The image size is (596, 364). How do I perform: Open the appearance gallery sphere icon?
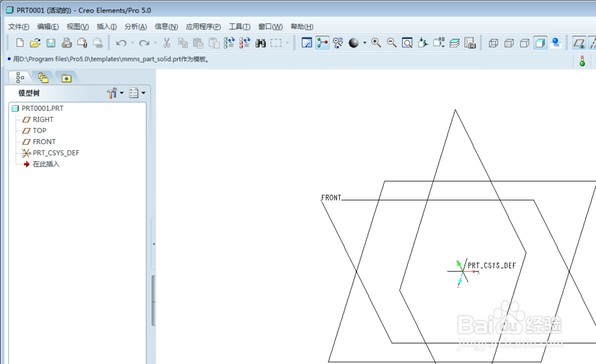[x=354, y=43]
